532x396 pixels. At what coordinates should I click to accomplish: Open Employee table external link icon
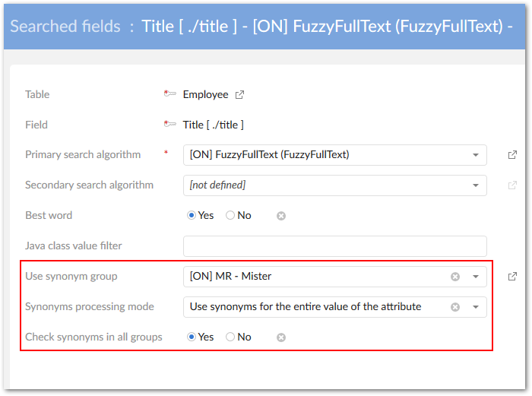click(x=239, y=95)
